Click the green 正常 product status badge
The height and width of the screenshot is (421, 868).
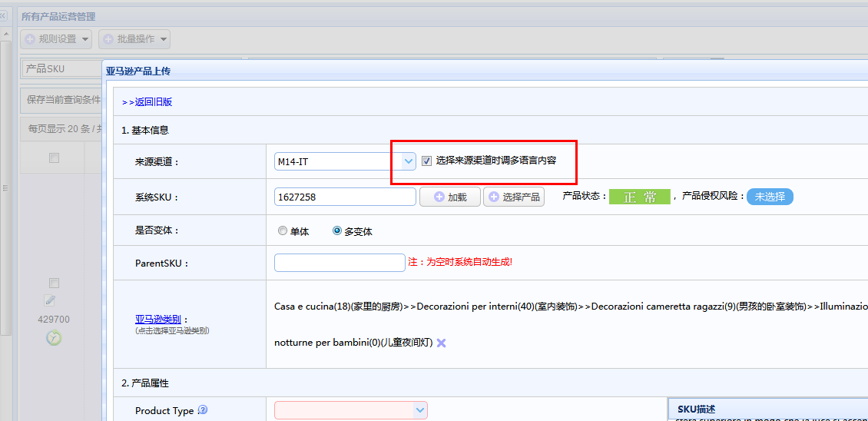639,197
